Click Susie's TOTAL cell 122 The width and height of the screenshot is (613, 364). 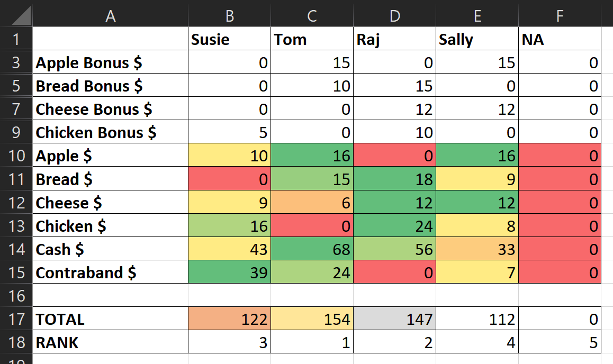(x=230, y=319)
